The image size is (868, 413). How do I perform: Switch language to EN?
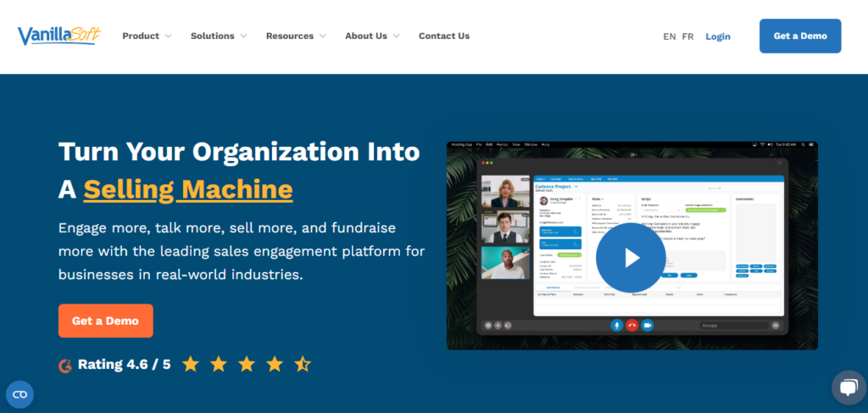(x=670, y=36)
